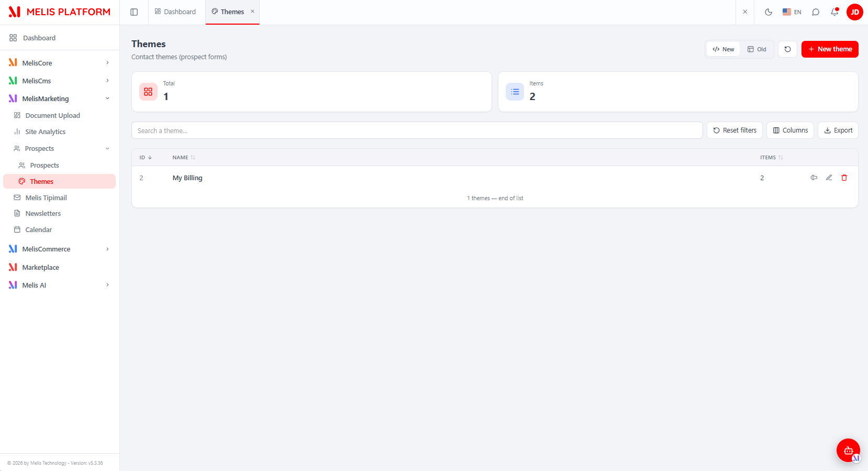The image size is (868, 471).
Task: Close the Themes tab
Action: tap(252, 12)
